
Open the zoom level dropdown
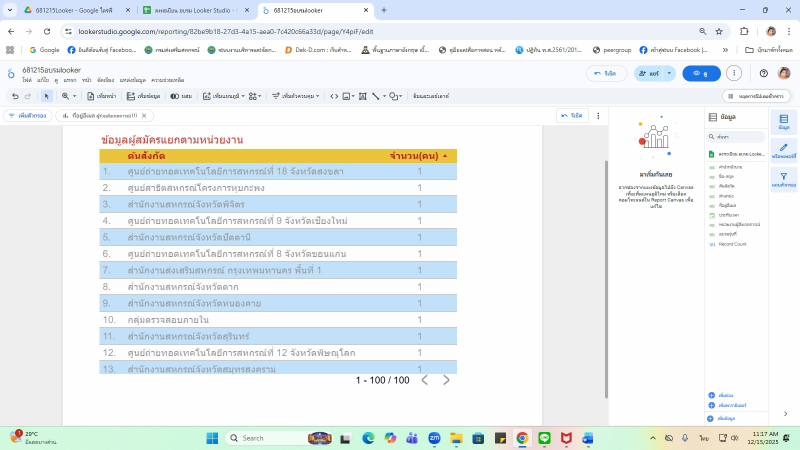pos(69,96)
